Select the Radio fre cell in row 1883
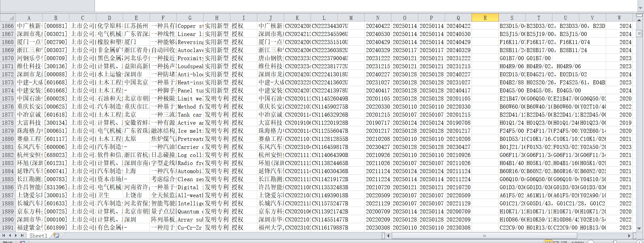The width and height of the screenshot is (644, 243). click(190, 163)
